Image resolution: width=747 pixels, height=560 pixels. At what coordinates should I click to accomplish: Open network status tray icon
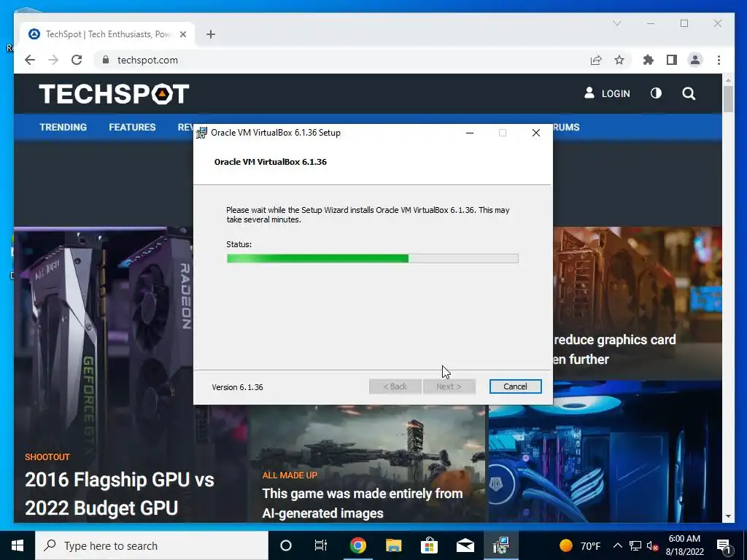pyautogui.click(x=635, y=545)
